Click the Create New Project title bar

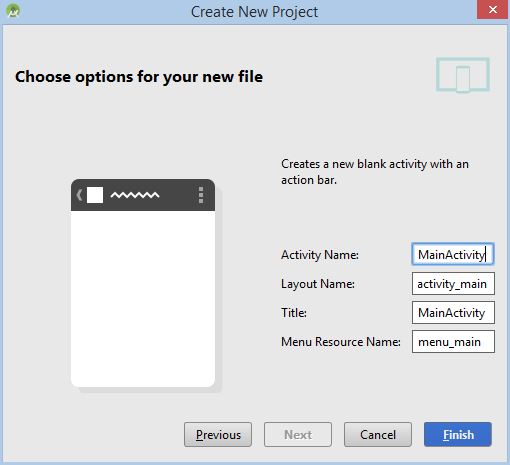coord(254,12)
